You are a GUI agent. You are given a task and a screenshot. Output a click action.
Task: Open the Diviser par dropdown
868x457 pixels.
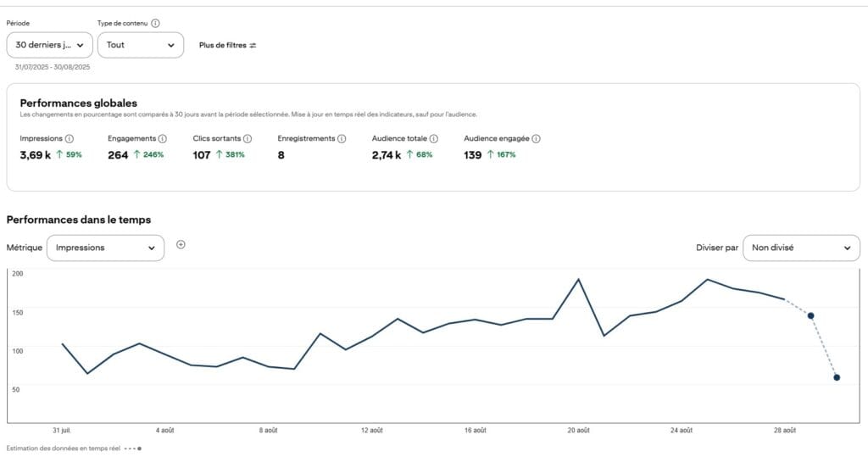pos(801,248)
